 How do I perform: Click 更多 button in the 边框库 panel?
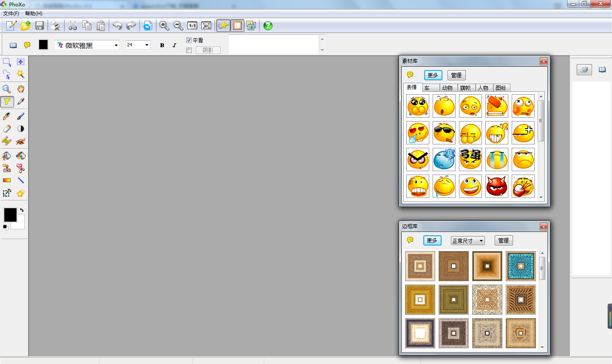click(x=432, y=240)
